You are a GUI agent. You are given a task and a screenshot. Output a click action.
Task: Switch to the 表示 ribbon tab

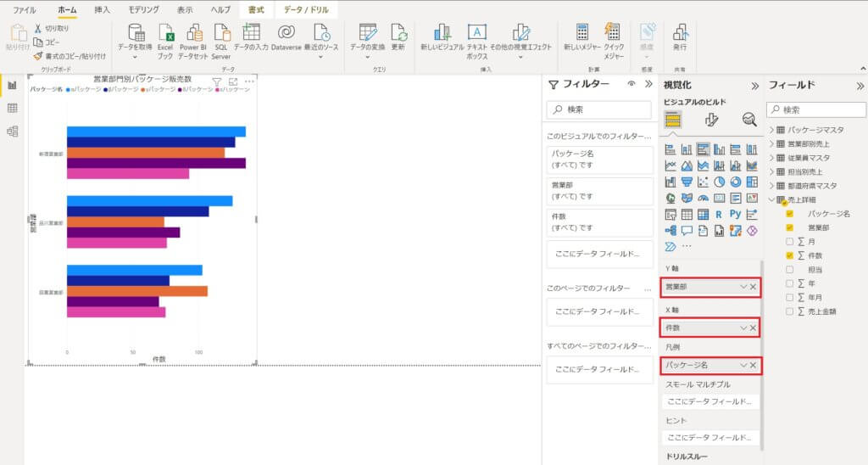tap(185, 10)
